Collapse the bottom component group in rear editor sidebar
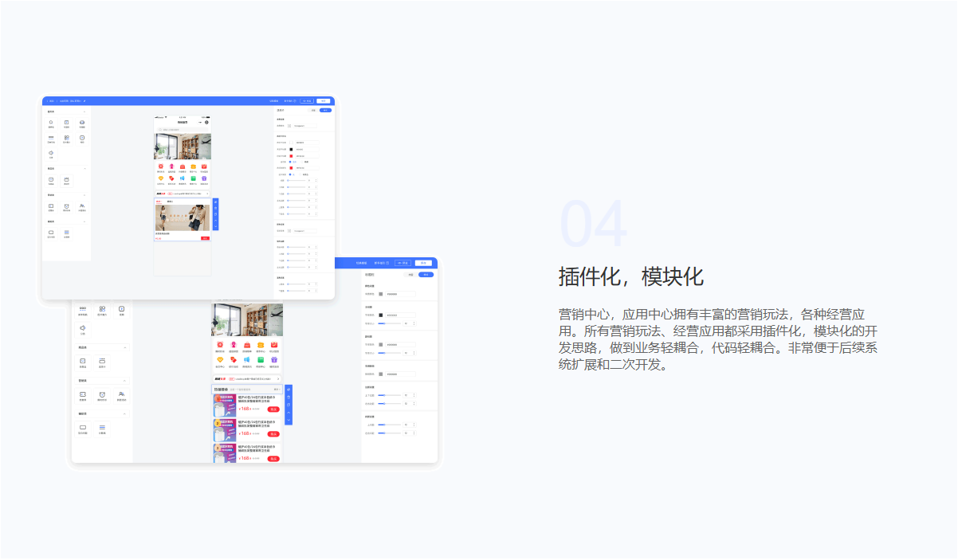 point(124,413)
